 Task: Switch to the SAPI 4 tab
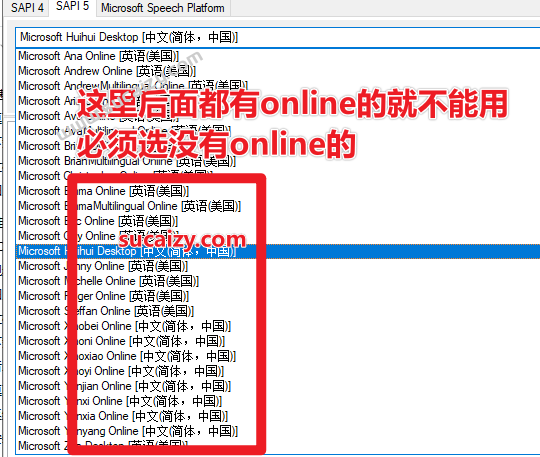click(27, 8)
